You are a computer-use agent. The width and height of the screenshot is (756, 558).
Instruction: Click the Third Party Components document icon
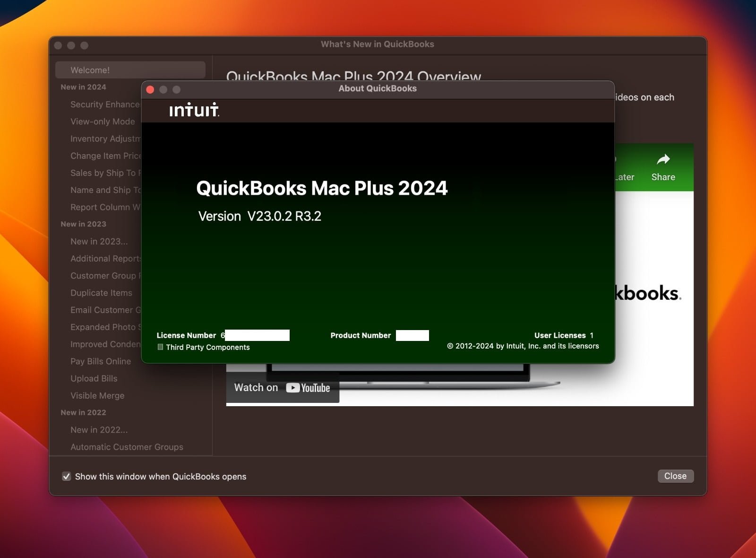[x=160, y=347]
